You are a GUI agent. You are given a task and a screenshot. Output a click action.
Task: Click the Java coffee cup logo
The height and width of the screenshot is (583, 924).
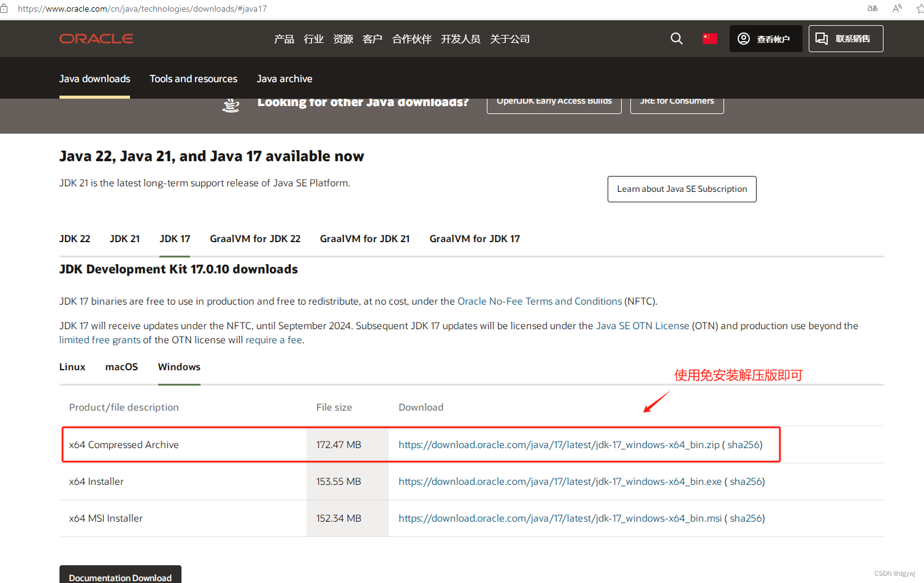(231, 104)
